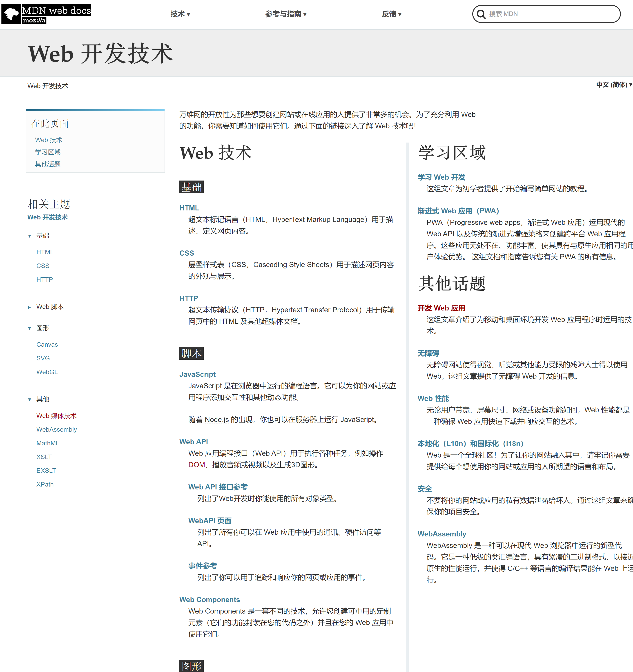Open the 参考与指南 dropdown menu
633x672 pixels.
tap(286, 14)
